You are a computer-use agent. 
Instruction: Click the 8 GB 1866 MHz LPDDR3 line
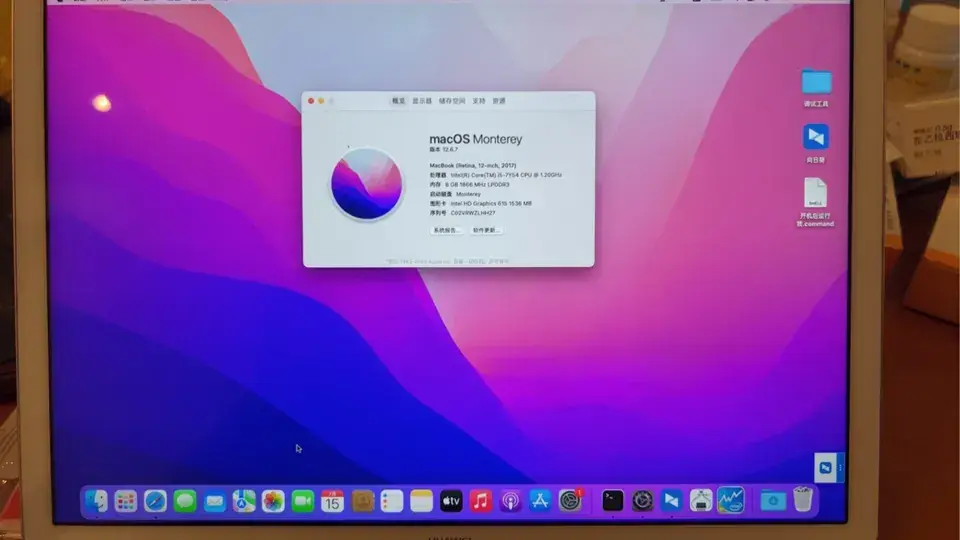469,184
